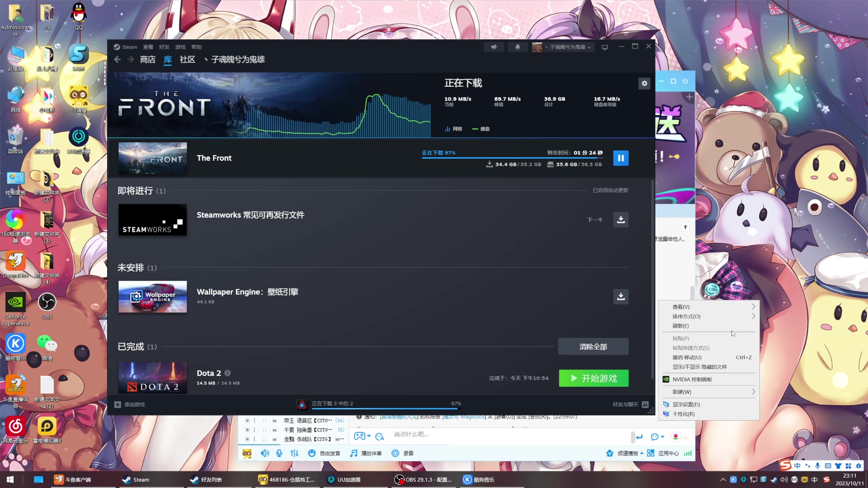Toggle the 磁盘 line on the download graph
The width and height of the screenshot is (868, 488).
pyautogui.click(x=481, y=129)
